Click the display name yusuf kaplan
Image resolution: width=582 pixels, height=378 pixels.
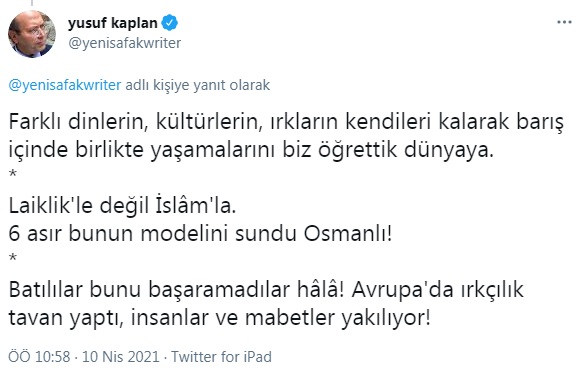point(113,23)
